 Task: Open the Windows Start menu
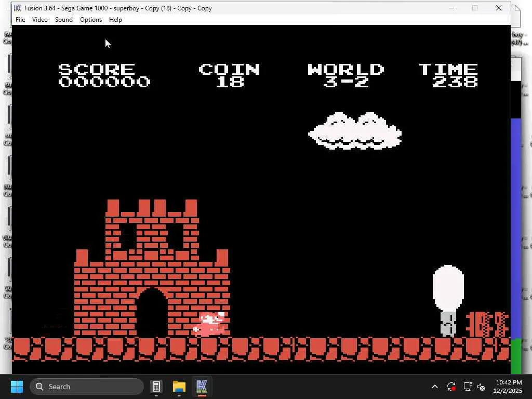(x=17, y=387)
